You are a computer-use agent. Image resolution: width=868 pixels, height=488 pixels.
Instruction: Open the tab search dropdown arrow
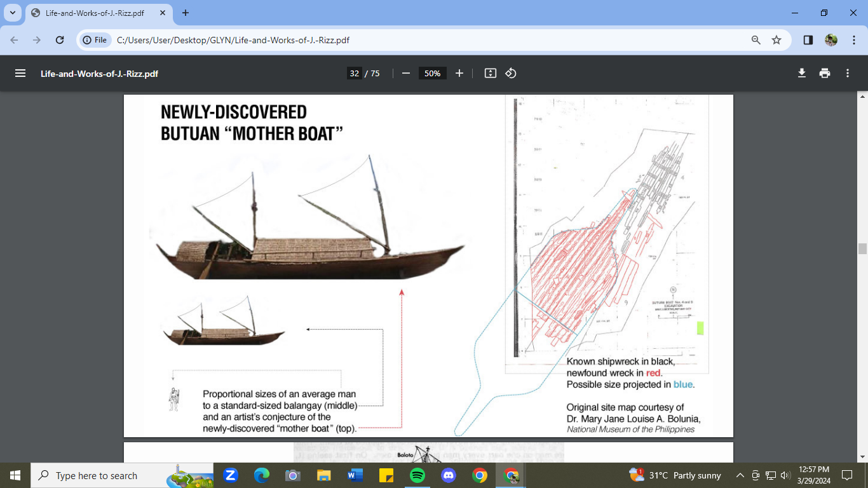click(x=13, y=13)
